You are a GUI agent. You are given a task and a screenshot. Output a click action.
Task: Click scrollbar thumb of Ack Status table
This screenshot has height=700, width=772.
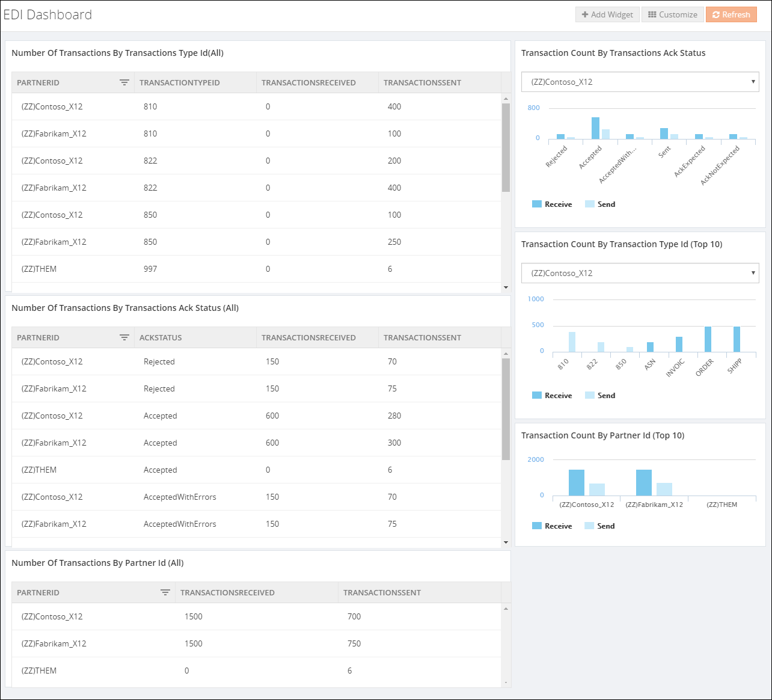coord(506,410)
